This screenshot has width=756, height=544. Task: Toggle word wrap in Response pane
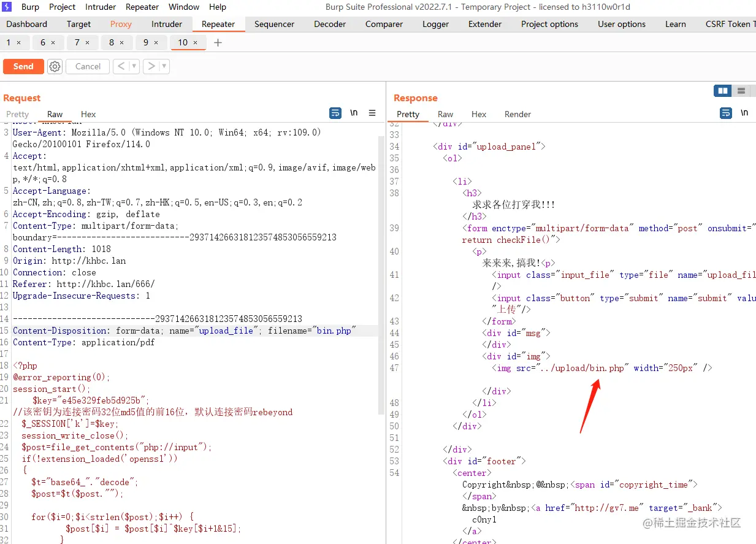click(x=726, y=113)
